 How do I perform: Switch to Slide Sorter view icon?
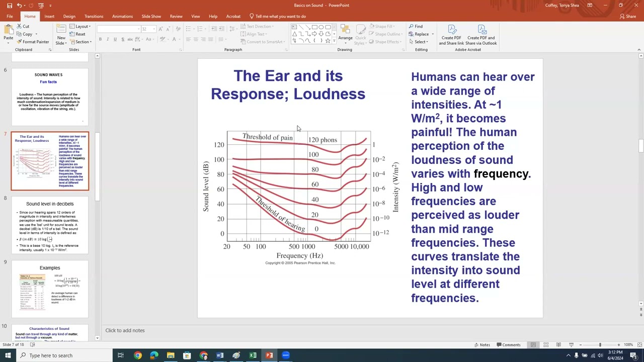coord(546,345)
